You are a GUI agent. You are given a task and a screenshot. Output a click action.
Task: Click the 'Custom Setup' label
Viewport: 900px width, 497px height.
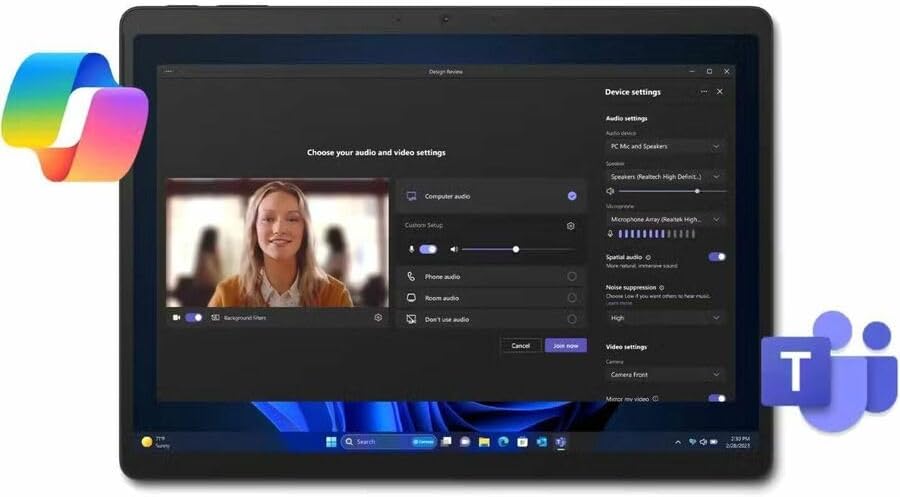point(424,226)
